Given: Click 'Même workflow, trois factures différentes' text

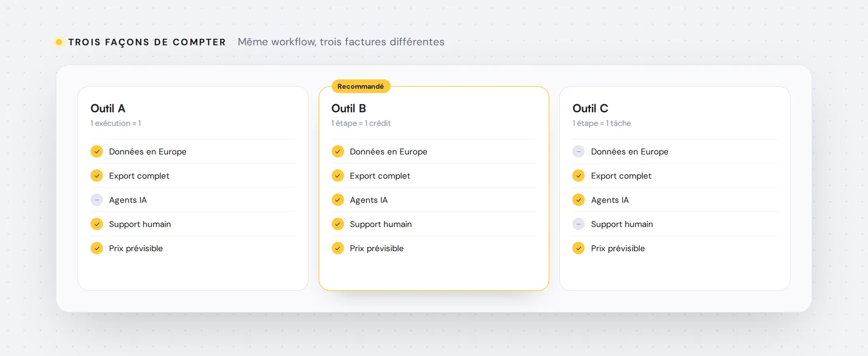Looking at the screenshot, I should 341,42.
